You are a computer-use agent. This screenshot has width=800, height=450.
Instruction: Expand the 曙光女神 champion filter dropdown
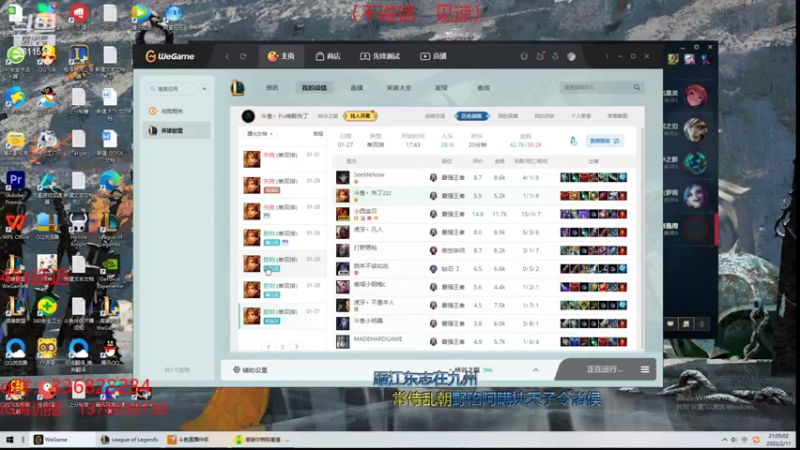(260, 134)
